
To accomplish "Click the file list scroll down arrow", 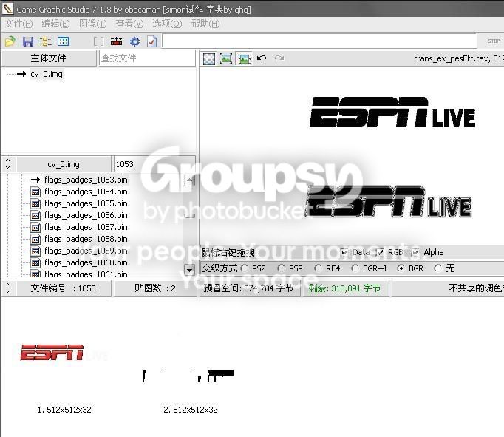I will coord(190,269).
